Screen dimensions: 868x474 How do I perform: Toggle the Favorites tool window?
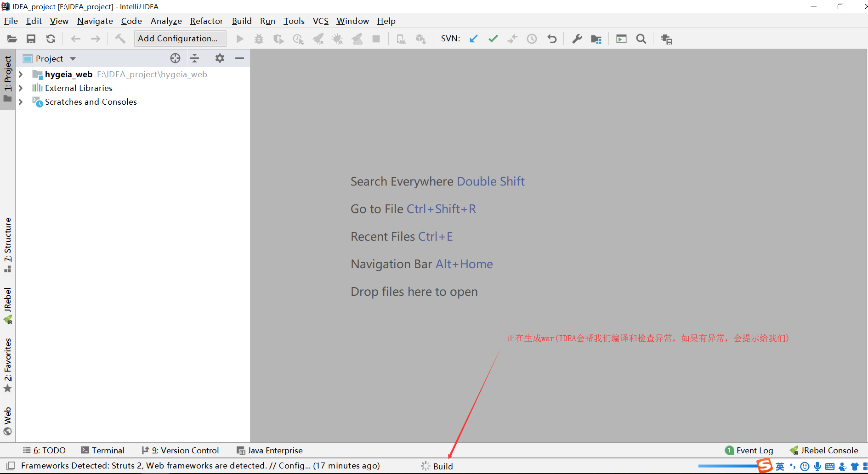[x=7, y=366]
